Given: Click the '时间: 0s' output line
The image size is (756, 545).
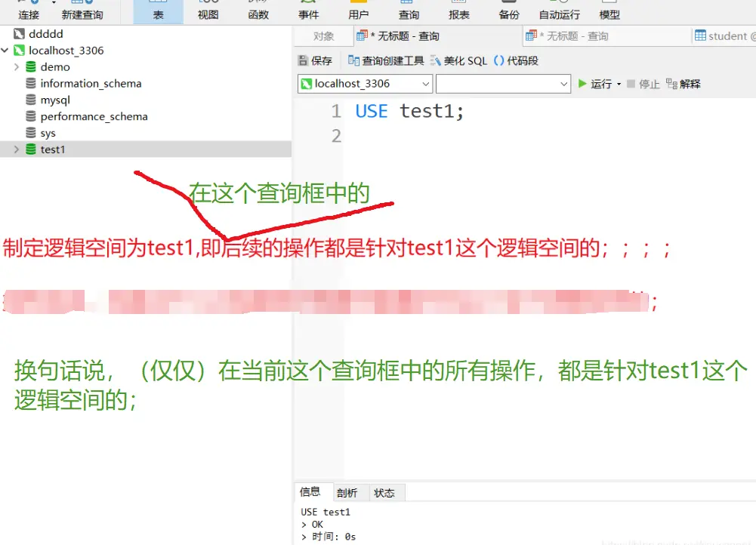Looking at the screenshot, I should point(329,537).
